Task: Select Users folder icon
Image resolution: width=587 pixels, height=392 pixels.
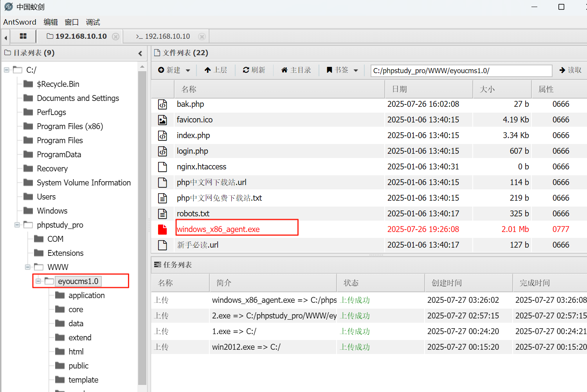Action: click(28, 196)
